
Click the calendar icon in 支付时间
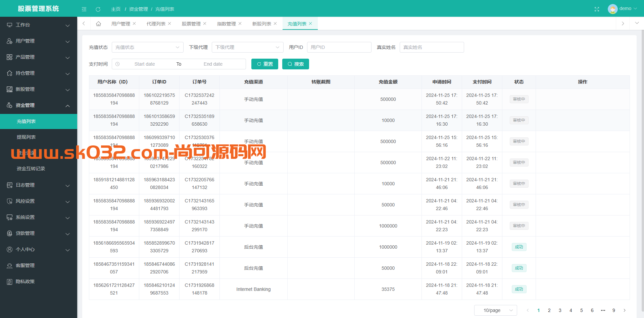pyautogui.click(x=117, y=64)
